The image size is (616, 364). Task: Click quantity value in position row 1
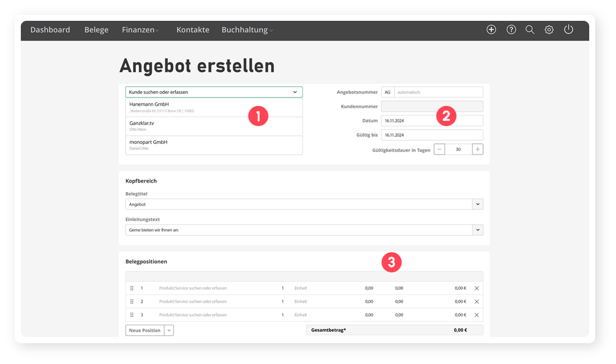pyautogui.click(x=283, y=288)
